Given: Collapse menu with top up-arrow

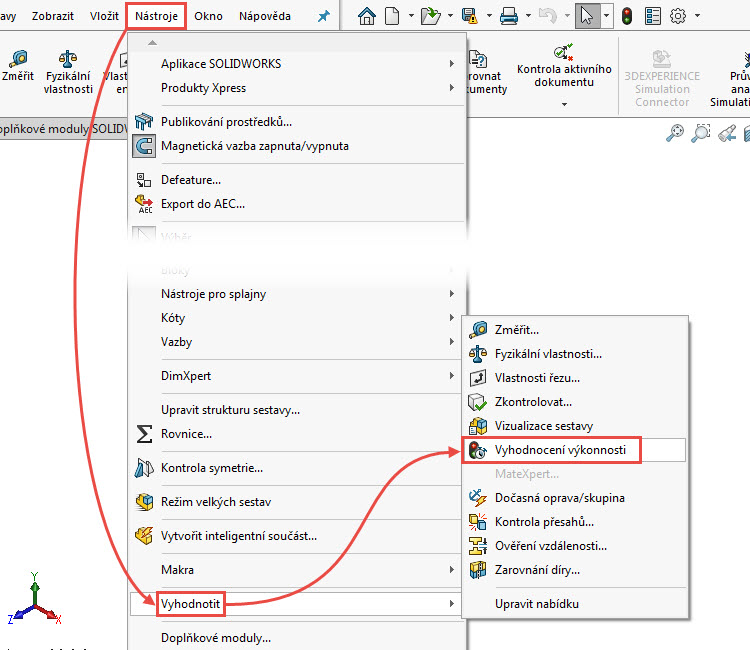Looking at the screenshot, I should point(152,43).
